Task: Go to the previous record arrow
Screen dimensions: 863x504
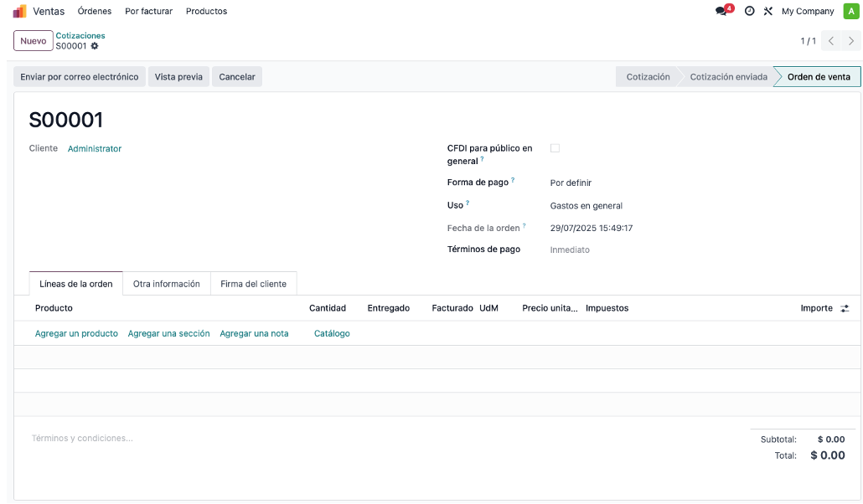Action: tap(831, 41)
